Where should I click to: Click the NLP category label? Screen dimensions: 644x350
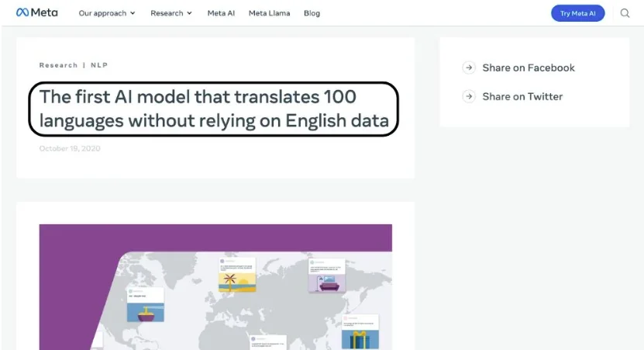tap(99, 65)
